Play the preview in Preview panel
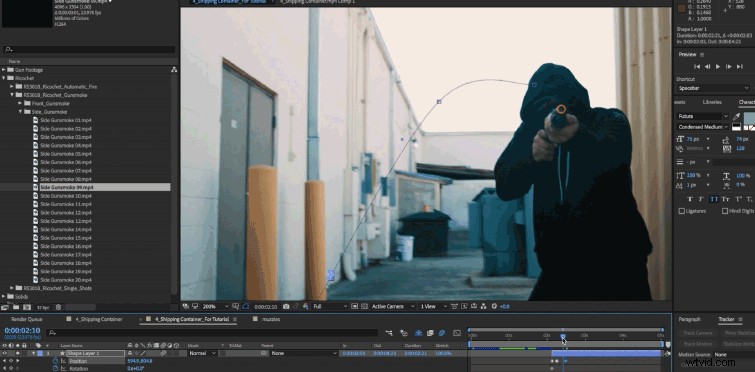 (717, 66)
